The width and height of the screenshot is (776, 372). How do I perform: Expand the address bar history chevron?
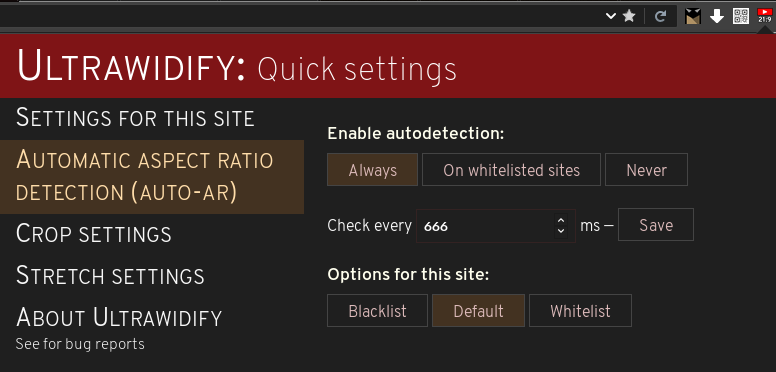(x=611, y=16)
